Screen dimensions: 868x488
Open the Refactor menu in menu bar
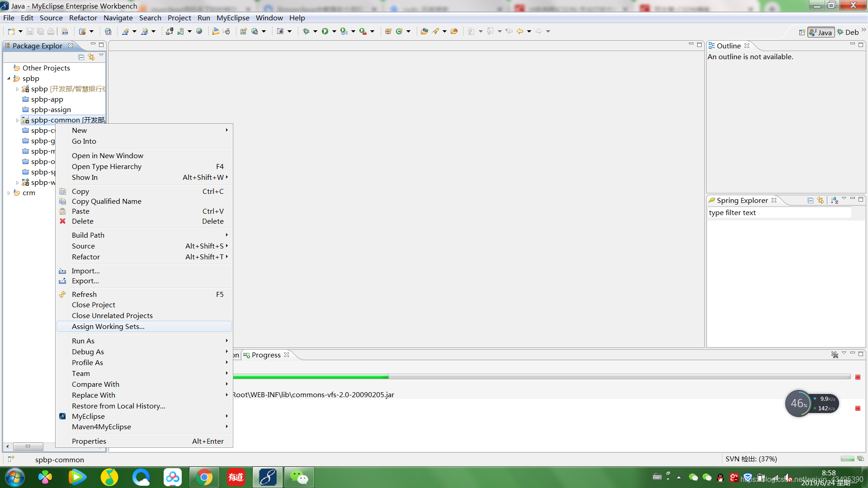(83, 18)
